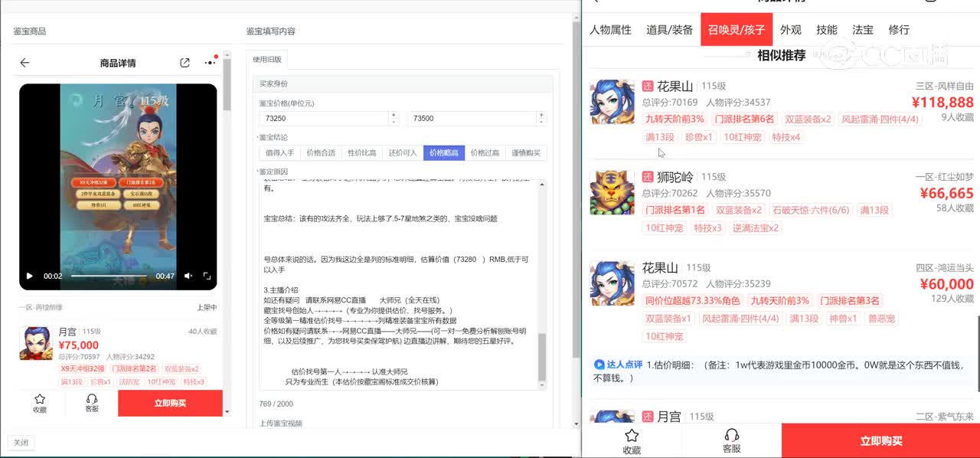Seek on the video progress bar

(x=109, y=276)
